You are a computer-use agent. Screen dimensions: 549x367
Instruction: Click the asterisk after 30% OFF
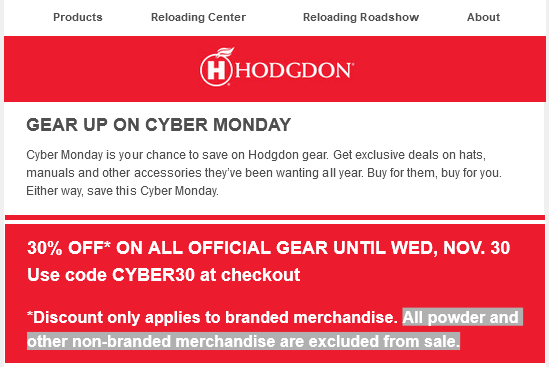pos(107,244)
